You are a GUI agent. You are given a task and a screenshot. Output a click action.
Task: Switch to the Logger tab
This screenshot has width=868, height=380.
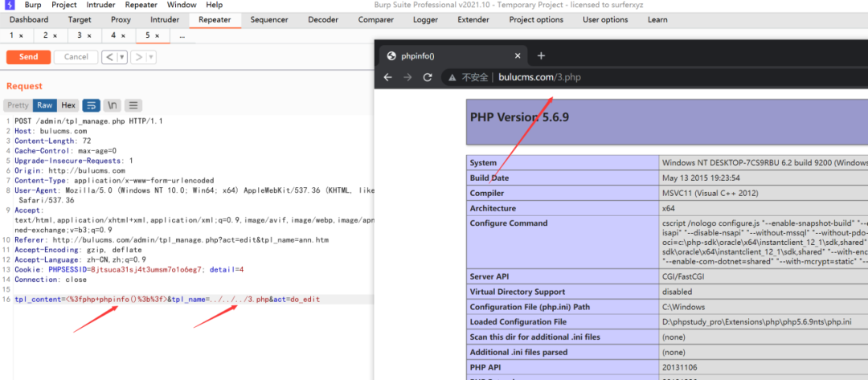(x=425, y=20)
